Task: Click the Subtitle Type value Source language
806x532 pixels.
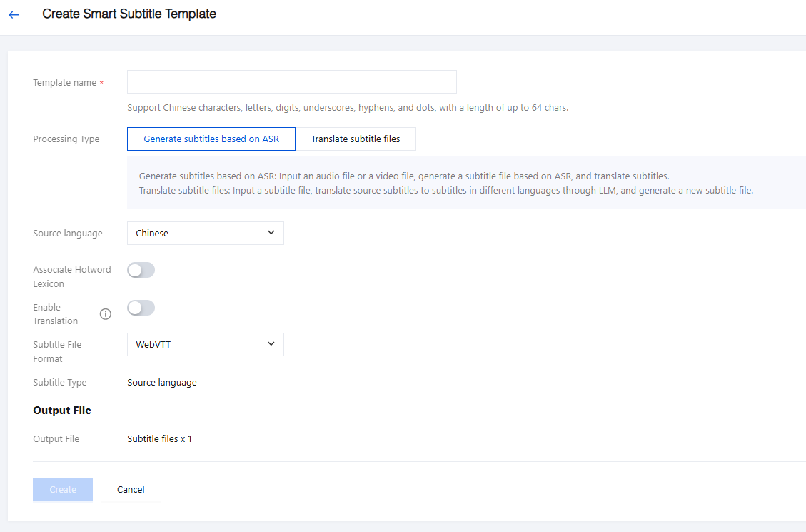Action: 162,383
